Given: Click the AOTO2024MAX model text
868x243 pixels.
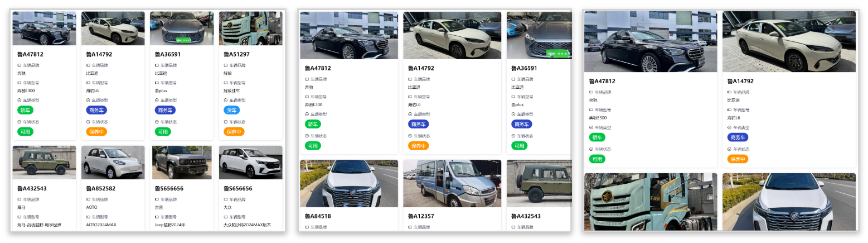Looking at the screenshot, I should tap(101, 225).
